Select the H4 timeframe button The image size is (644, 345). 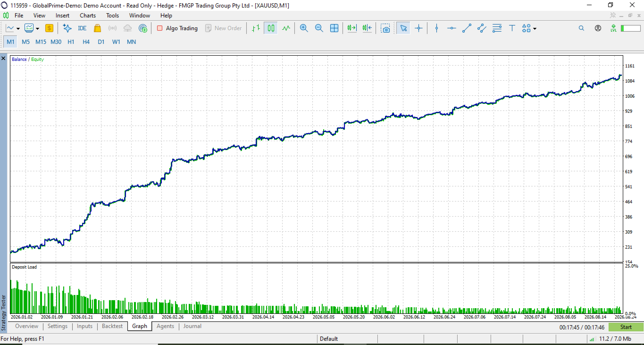click(86, 42)
